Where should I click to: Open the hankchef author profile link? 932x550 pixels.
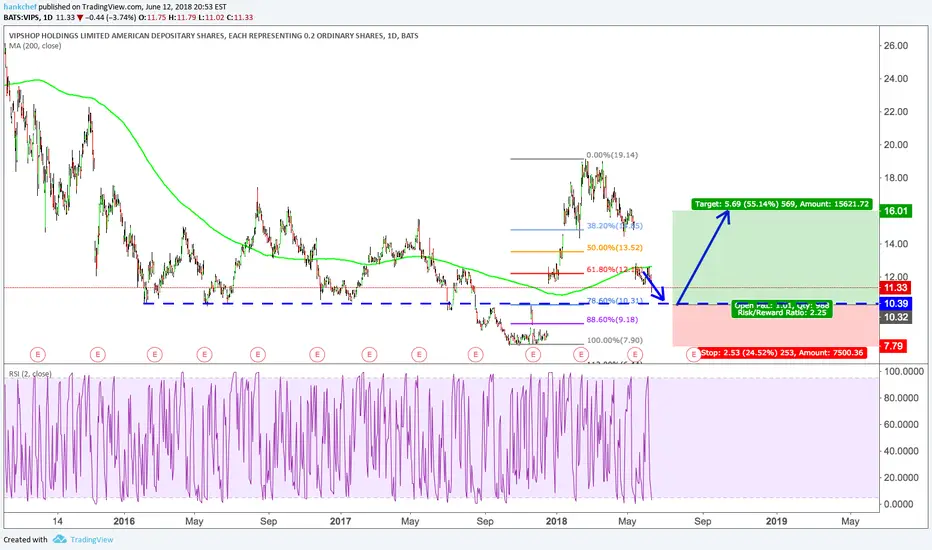pos(20,7)
